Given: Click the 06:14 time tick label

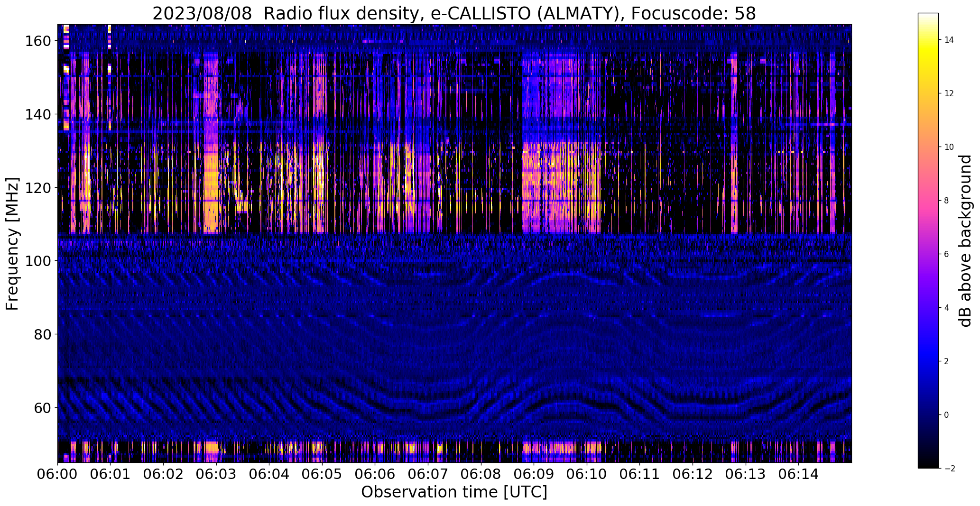Looking at the screenshot, I should [x=798, y=475].
